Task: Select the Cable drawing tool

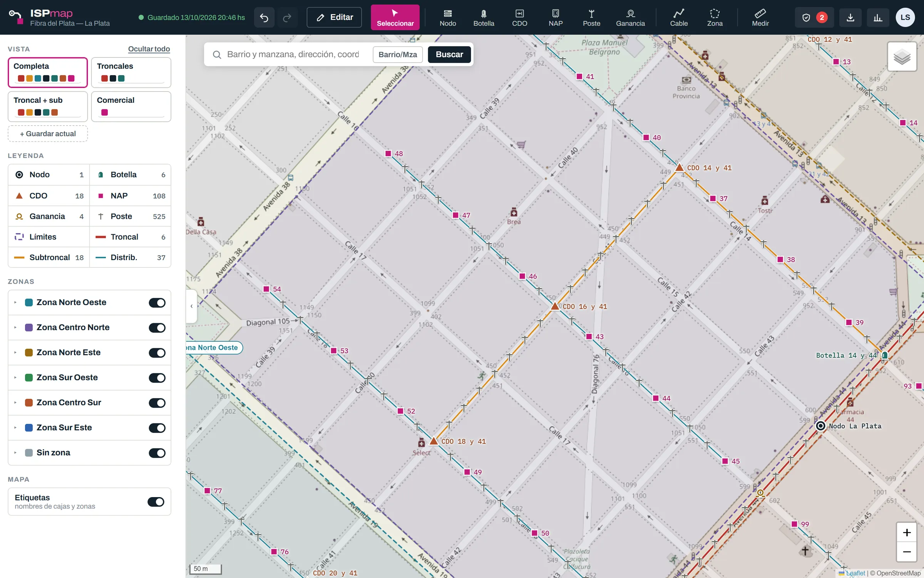Action: tap(679, 17)
